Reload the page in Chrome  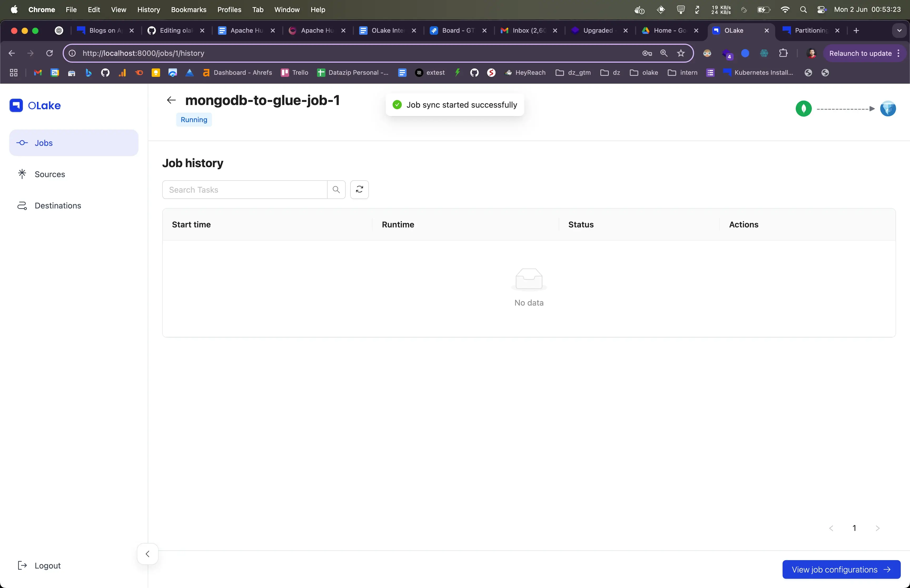[x=49, y=53]
